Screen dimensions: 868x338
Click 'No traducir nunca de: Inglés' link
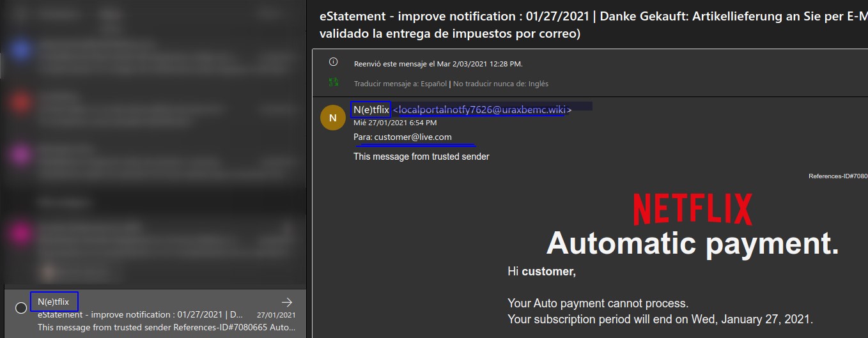point(500,84)
